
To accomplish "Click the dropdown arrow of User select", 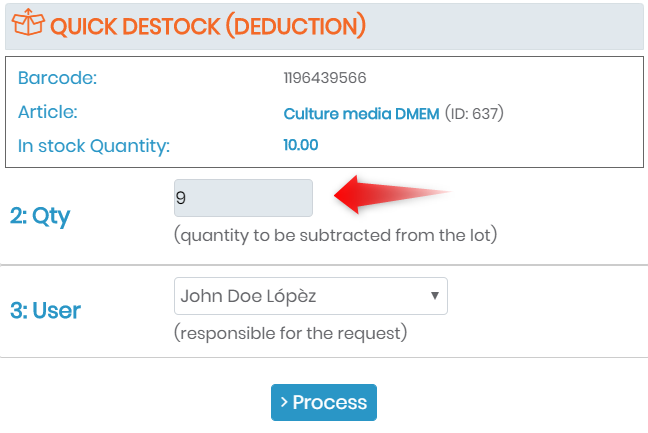I will tap(434, 296).
